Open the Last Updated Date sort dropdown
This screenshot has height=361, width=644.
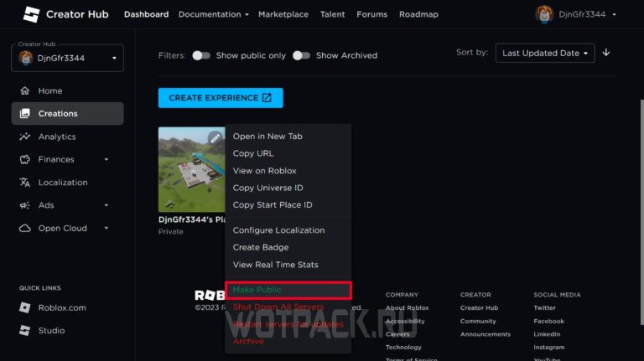click(544, 53)
